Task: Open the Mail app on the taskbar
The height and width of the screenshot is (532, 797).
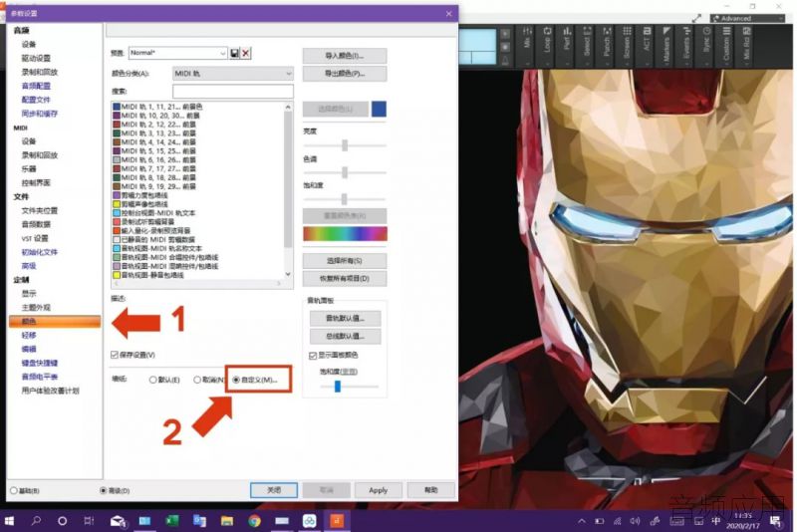Action: [118, 520]
